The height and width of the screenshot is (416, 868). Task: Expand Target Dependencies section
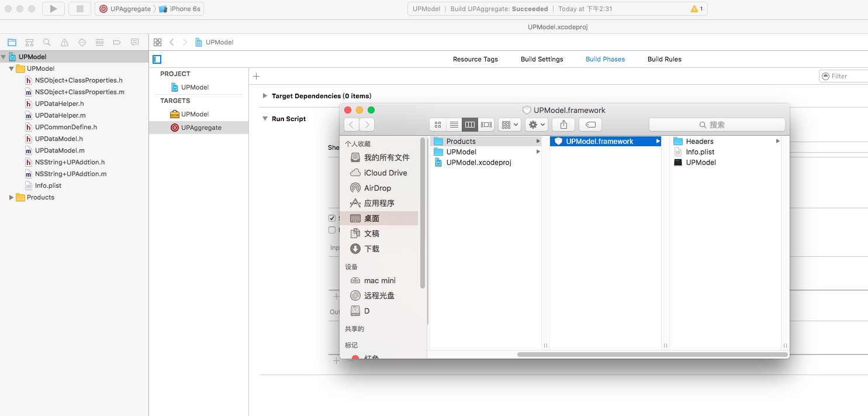pos(265,96)
